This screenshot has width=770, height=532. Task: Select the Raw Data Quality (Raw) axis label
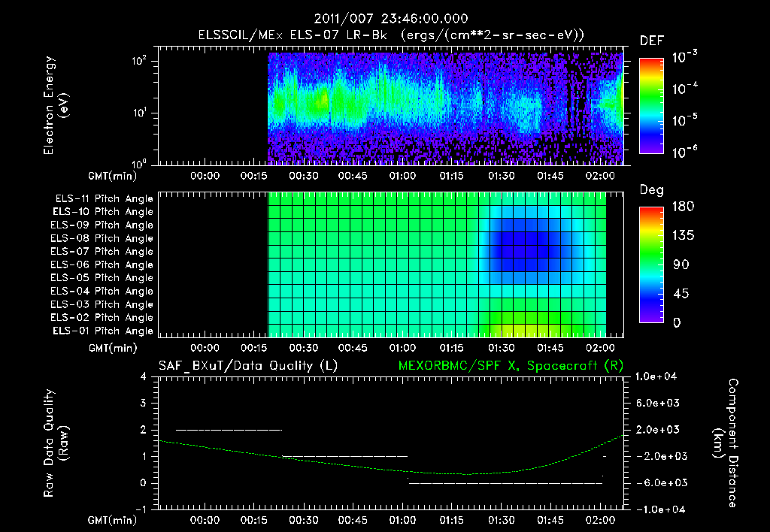(x=56, y=443)
